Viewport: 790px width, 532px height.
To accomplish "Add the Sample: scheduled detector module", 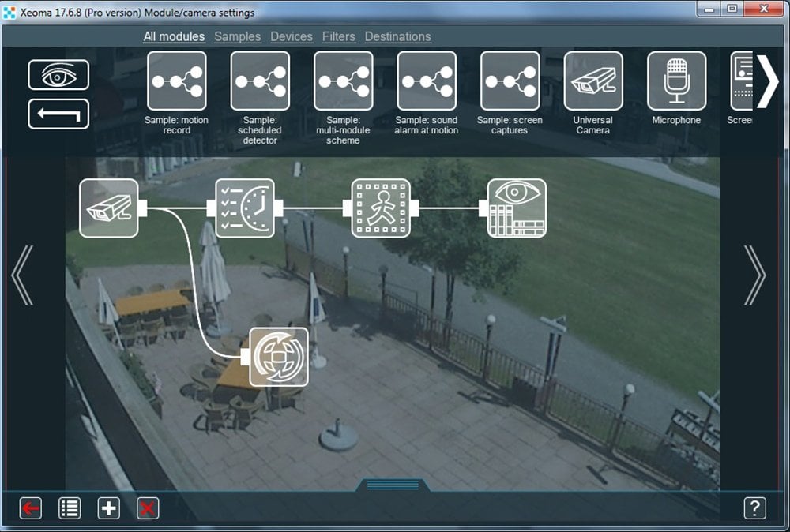I will tap(260, 81).
